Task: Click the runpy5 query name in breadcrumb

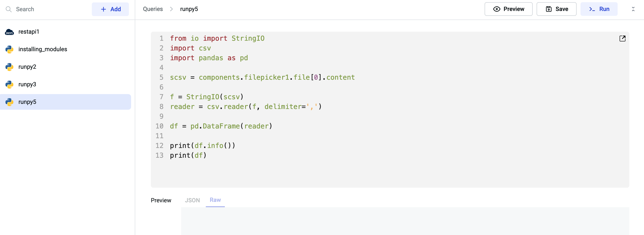Action: click(x=189, y=9)
